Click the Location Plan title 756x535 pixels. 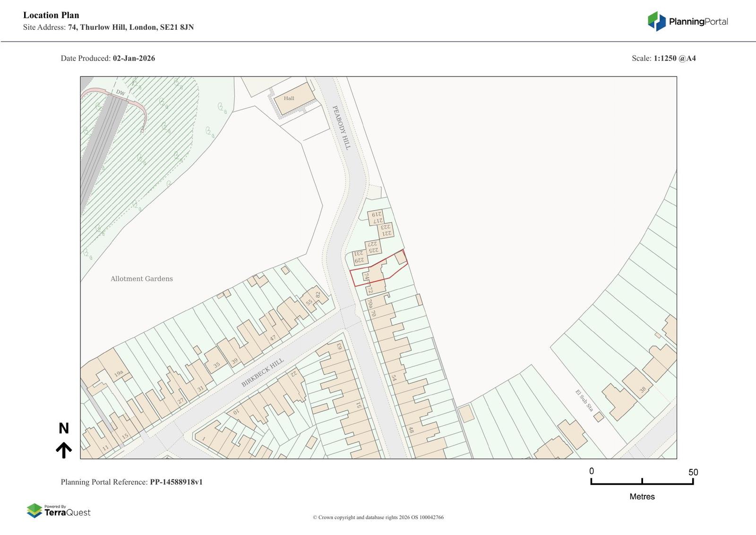[x=51, y=15]
